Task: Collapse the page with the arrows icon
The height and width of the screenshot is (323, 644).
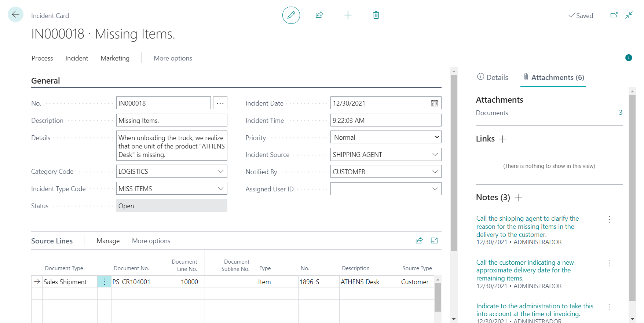Action: click(629, 15)
